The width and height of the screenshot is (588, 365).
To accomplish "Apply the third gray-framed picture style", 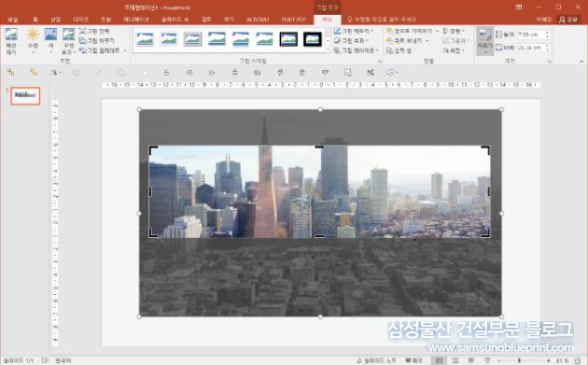I will pos(193,39).
